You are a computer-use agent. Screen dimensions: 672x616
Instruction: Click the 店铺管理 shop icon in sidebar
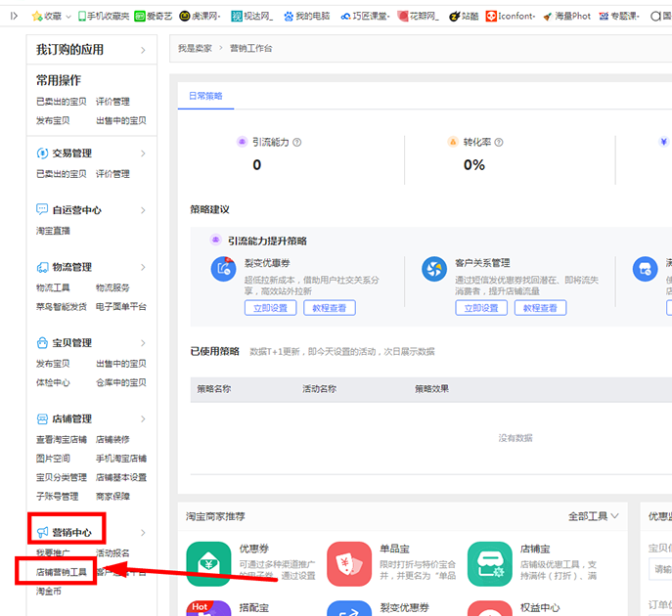tap(42, 418)
